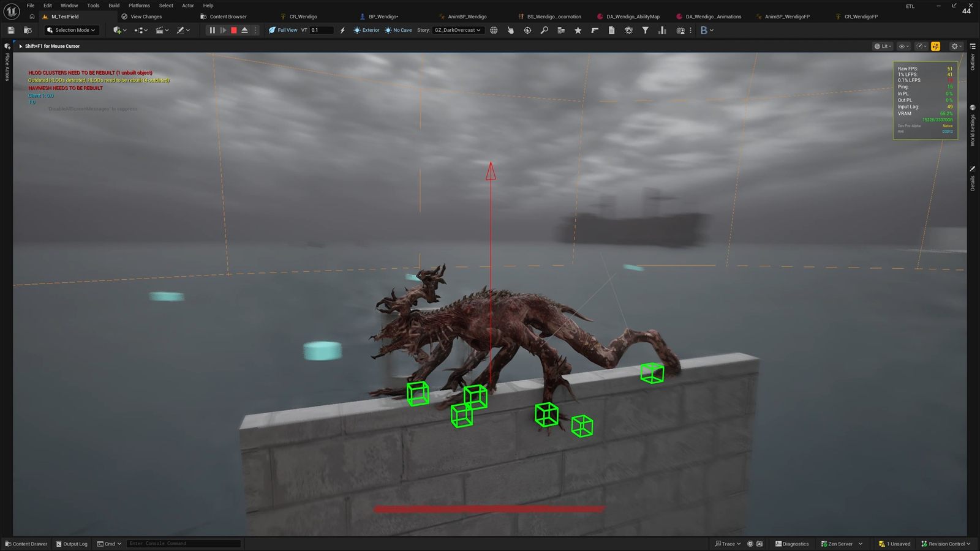Open the viewport show flags eye menu

[x=903, y=46]
